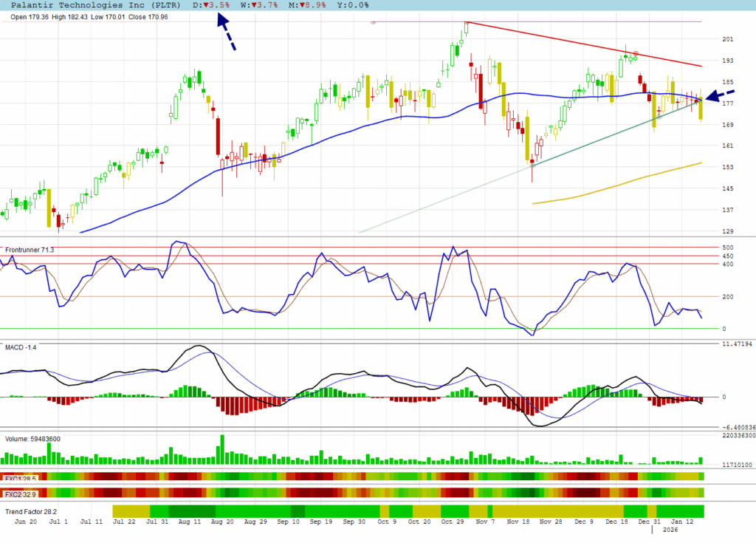This screenshot has width=756, height=543.
Task: Click the Oct 29 date on time axis
Action: click(451, 522)
